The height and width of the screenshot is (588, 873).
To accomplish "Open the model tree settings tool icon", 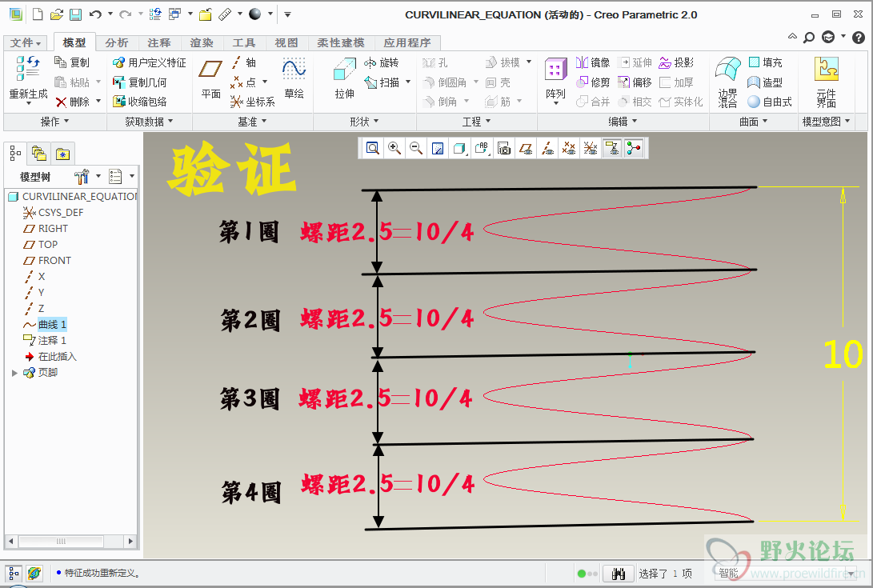I will click(82, 177).
